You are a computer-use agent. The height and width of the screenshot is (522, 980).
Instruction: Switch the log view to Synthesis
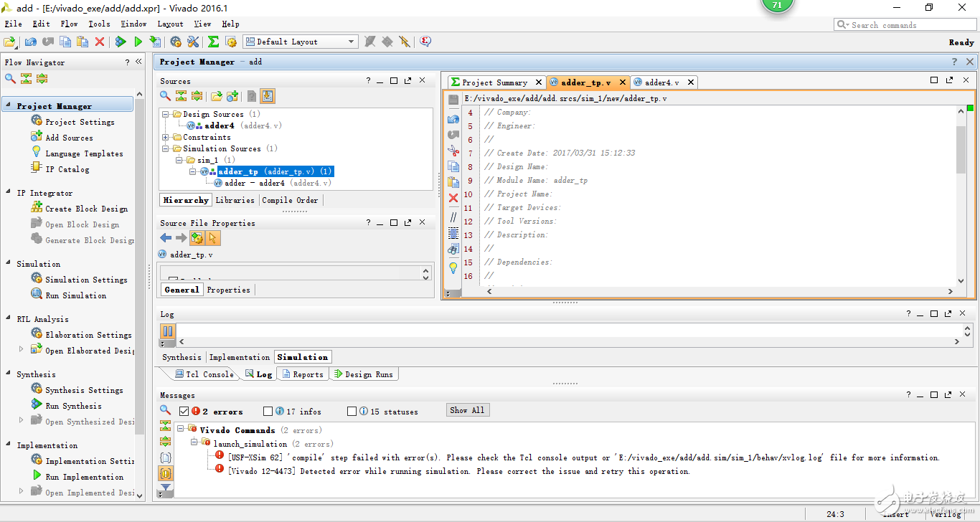(182, 357)
